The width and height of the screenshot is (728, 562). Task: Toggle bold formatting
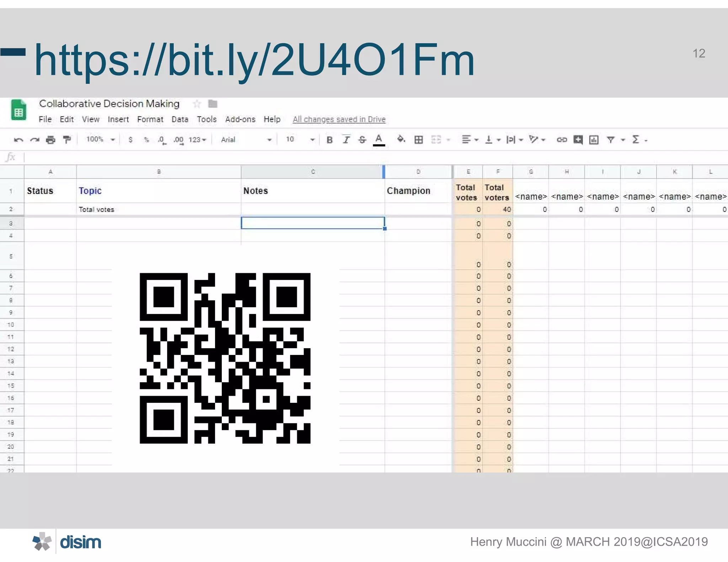pos(330,140)
